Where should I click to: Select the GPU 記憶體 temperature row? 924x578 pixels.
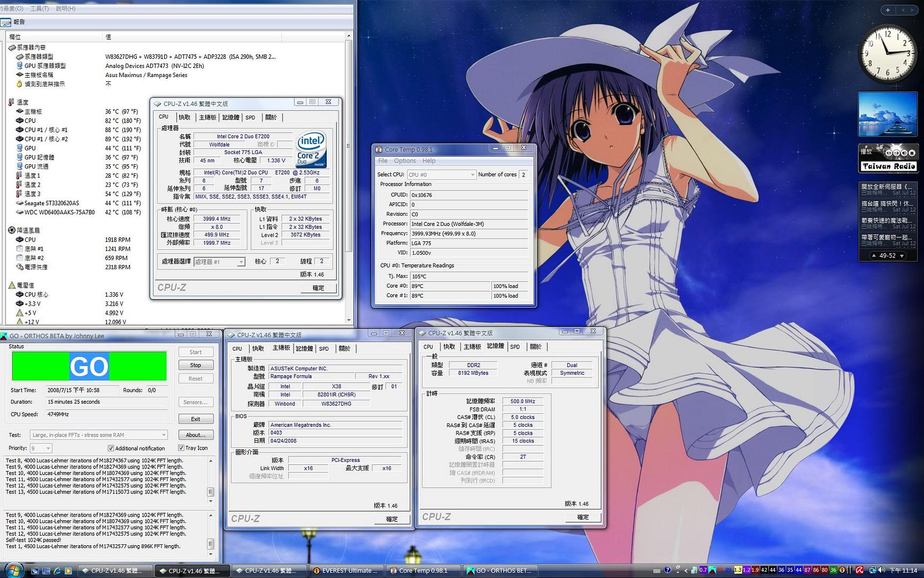[39, 157]
